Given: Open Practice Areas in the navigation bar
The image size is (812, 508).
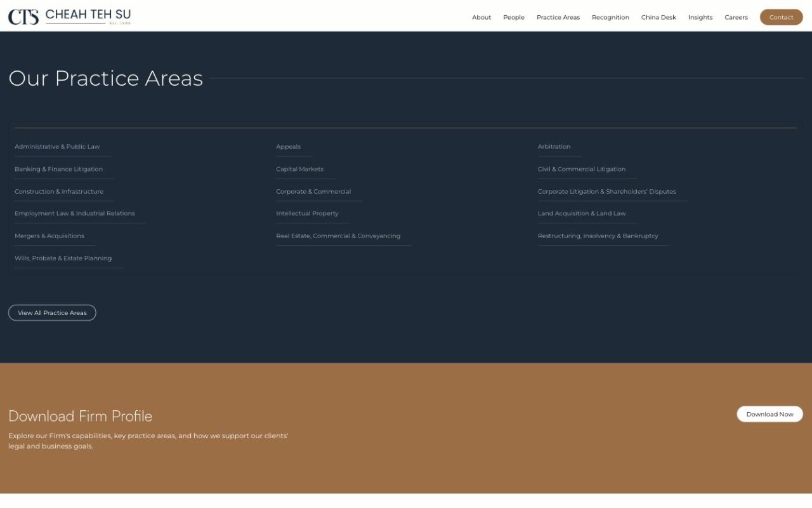Looking at the screenshot, I should (558, 17).
